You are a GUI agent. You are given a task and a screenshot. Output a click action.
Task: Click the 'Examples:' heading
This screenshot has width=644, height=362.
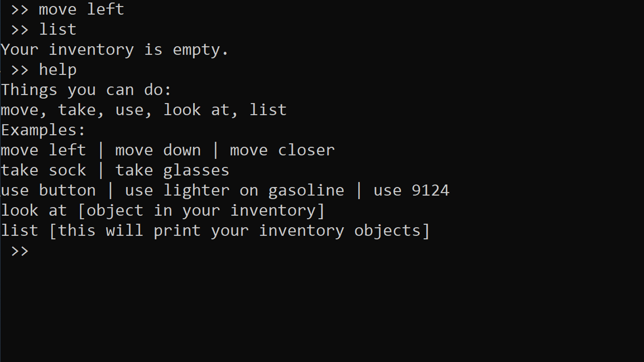tap(43, 130)
